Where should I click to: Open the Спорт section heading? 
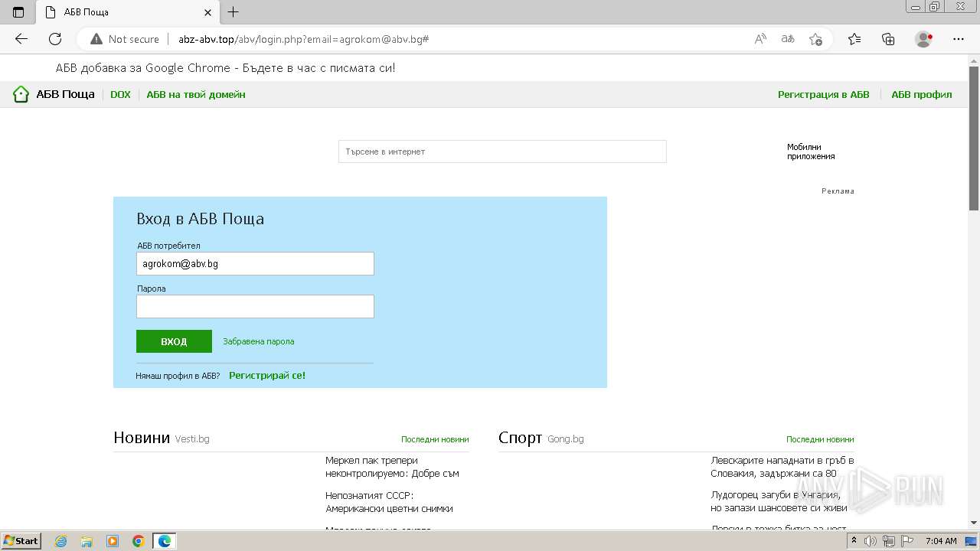click(x=520, y=438)
